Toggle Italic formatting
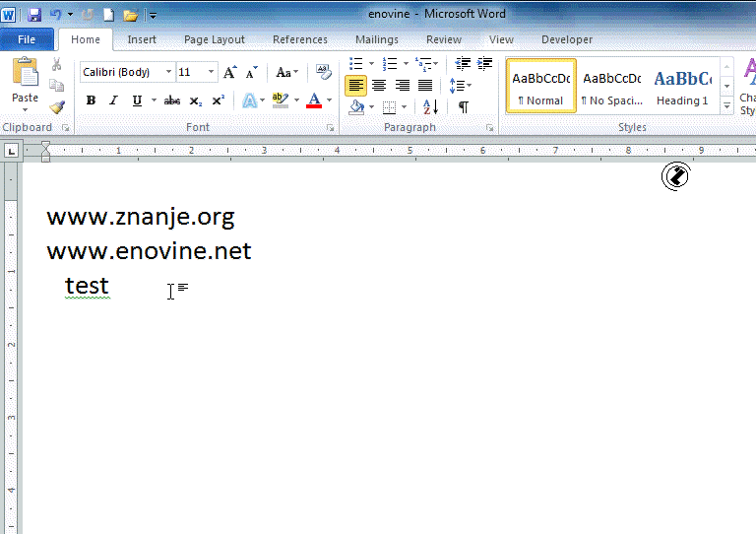Image resolution: width=756 pixels, height=534 pixels. click(x=113, y=100)
